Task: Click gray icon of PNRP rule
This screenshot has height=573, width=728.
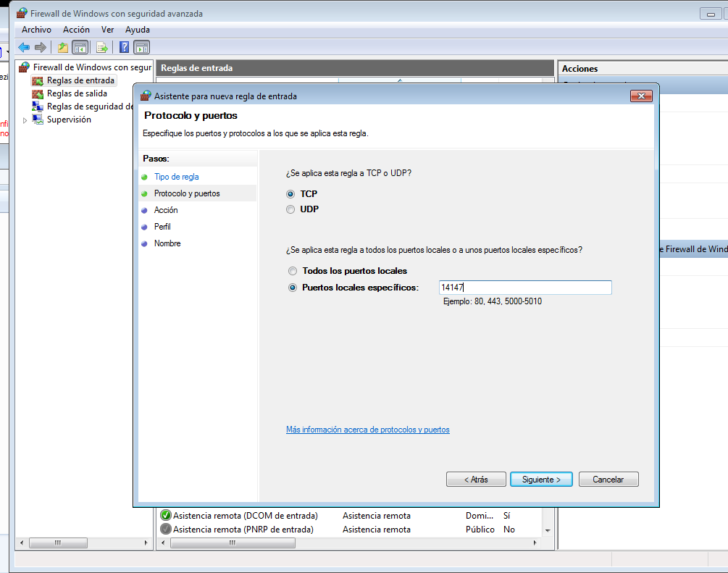Action: (165, 529)
